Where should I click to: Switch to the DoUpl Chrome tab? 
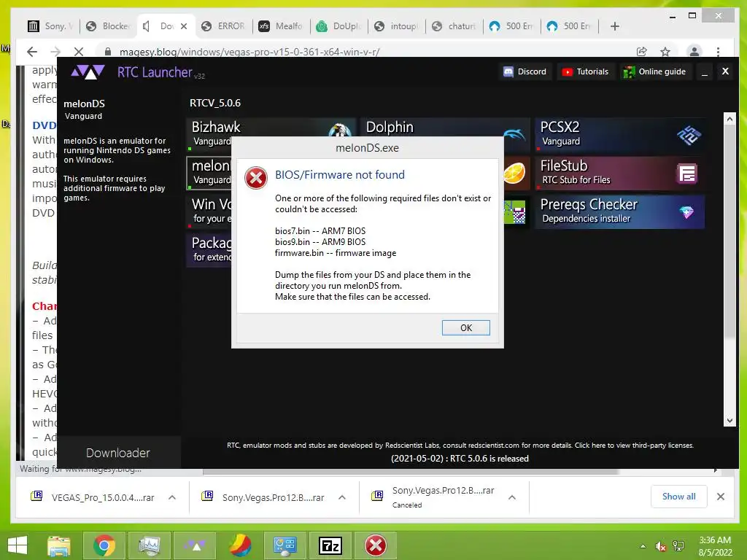coord(339,26)
